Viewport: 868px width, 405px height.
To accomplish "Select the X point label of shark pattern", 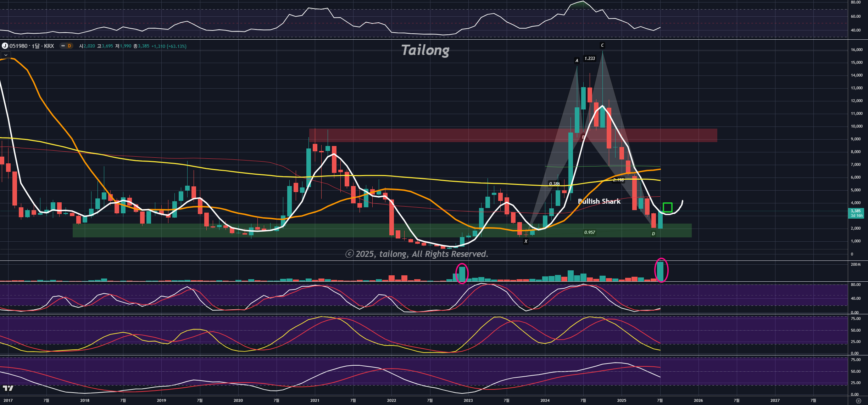I will (526, 241).
